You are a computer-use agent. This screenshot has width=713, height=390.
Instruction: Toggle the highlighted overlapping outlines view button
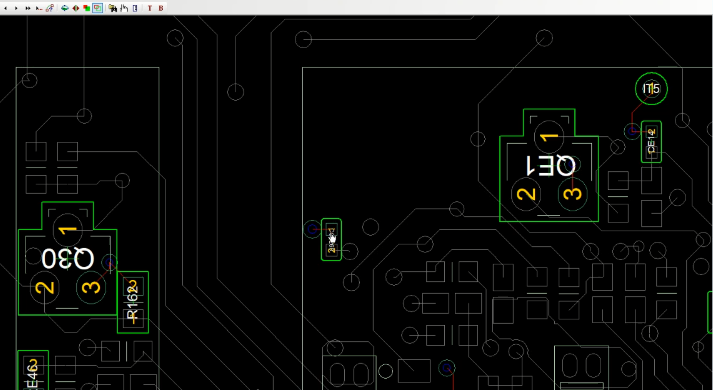(97, 8)
